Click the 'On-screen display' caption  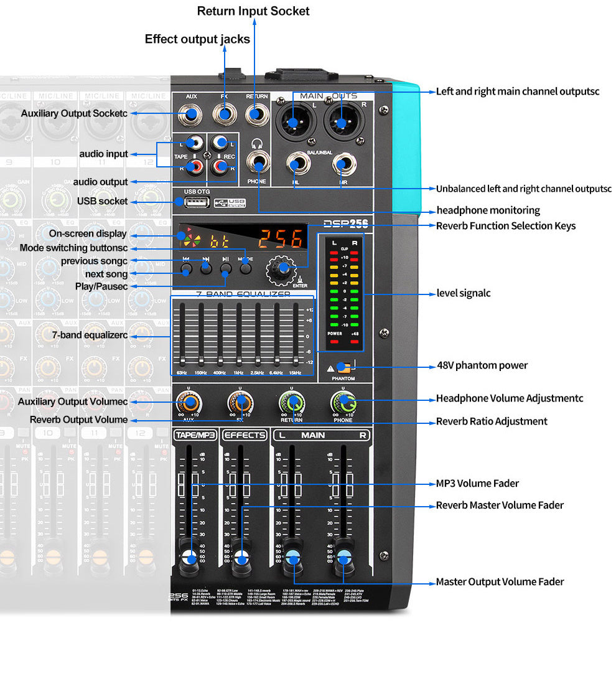(x=88, y=233)
